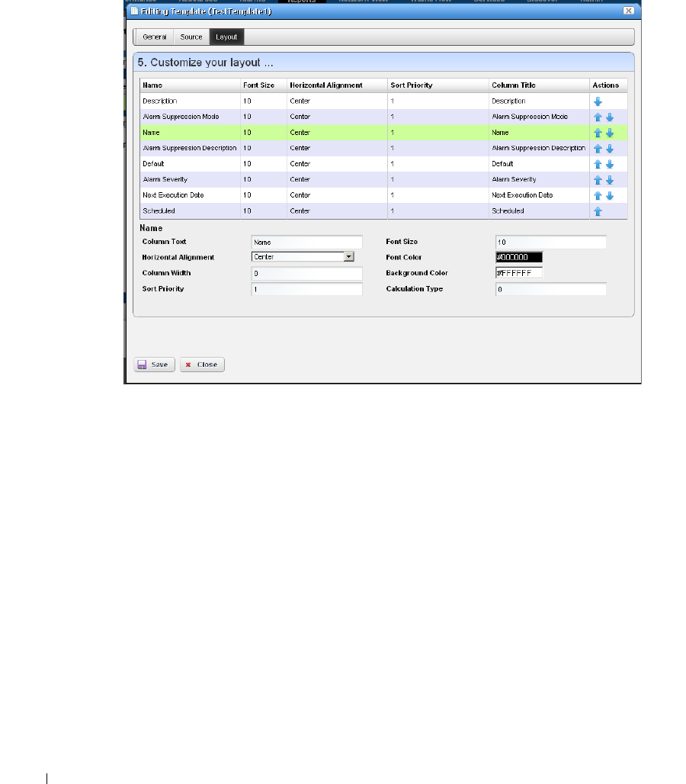Click the Name column header
The width and height of the screenshot is (686, 784).
click(191, 85)
